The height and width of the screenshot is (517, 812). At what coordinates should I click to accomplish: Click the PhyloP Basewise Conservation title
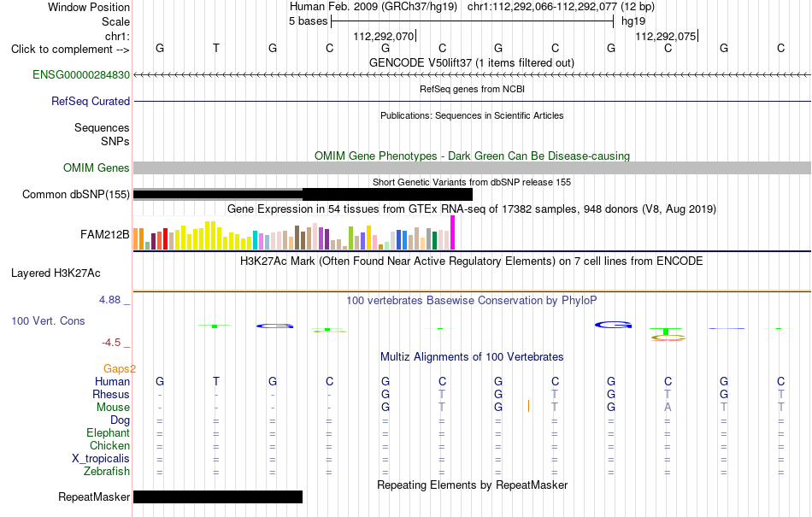472,300
